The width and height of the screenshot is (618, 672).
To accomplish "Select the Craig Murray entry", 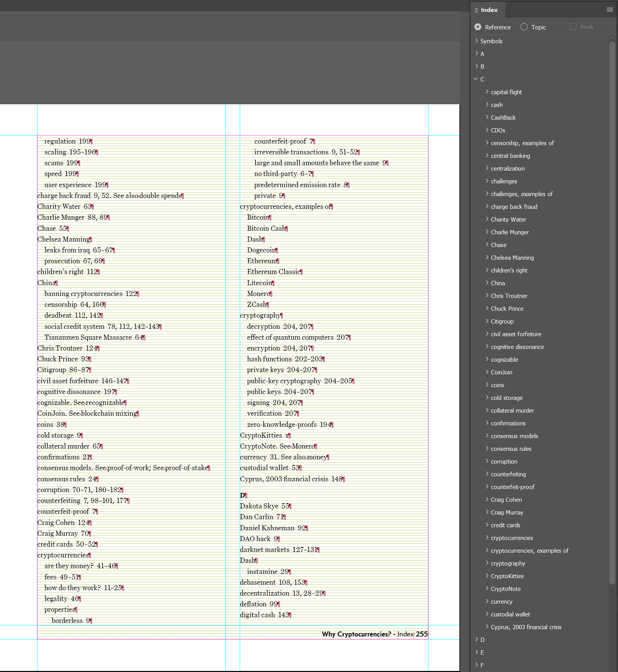I will [x=507, y=513].
